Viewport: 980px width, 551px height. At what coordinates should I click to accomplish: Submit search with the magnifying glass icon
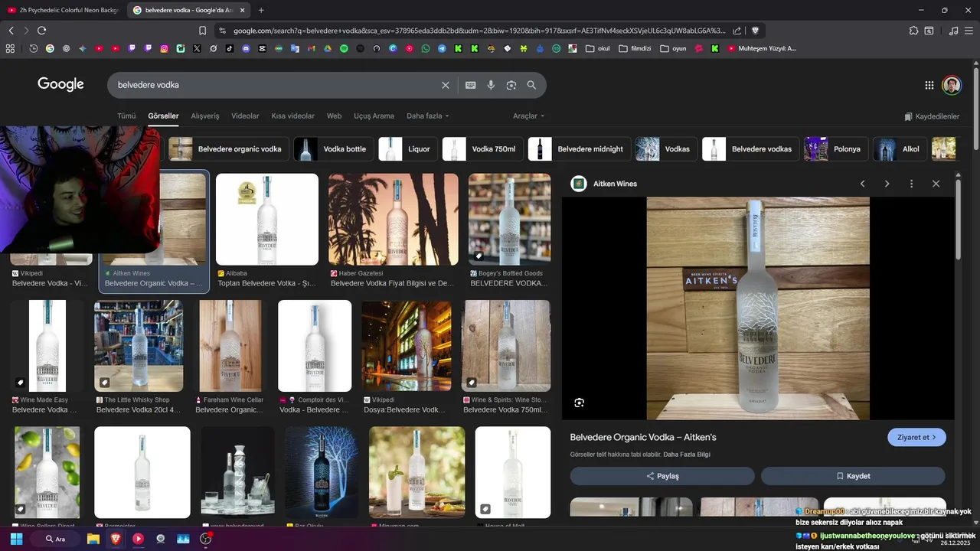(531, 85)
